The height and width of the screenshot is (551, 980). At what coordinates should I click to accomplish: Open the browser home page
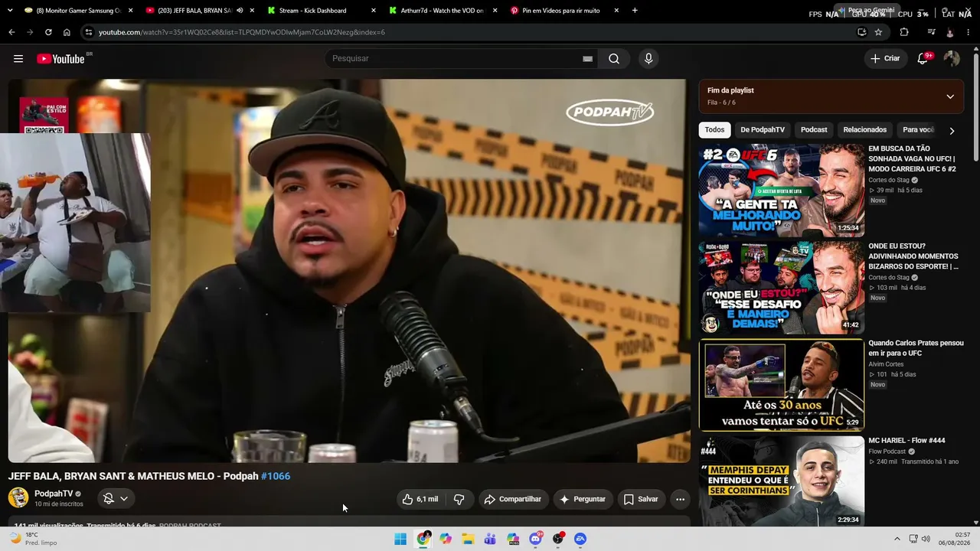click(67, 32)
